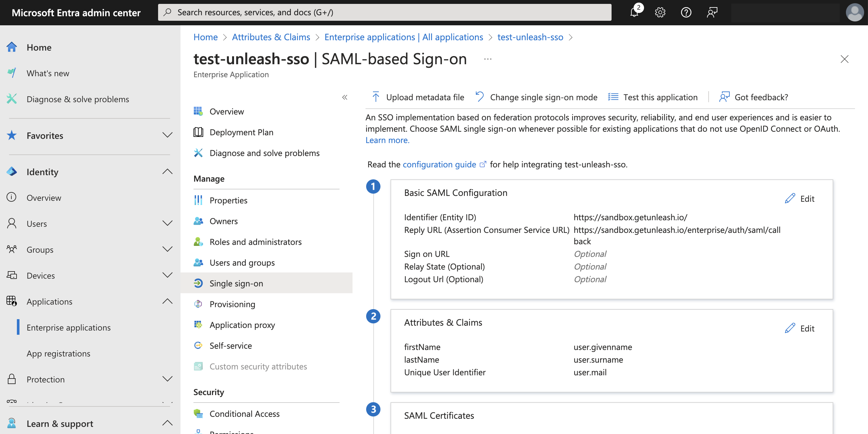Open the configuration guide link
Image resolution: width=868 pixels, height=434 pixels.
pyautogui.click(x=439, y=164)
